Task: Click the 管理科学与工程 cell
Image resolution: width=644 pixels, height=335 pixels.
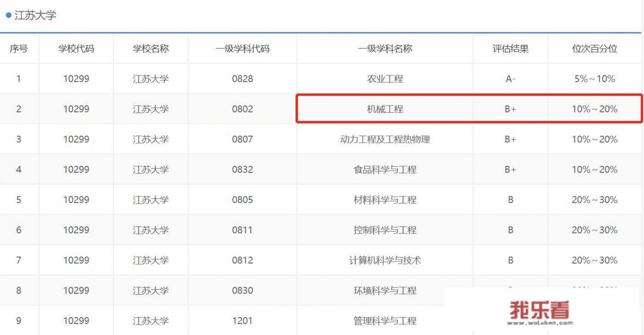Action: 385,321
